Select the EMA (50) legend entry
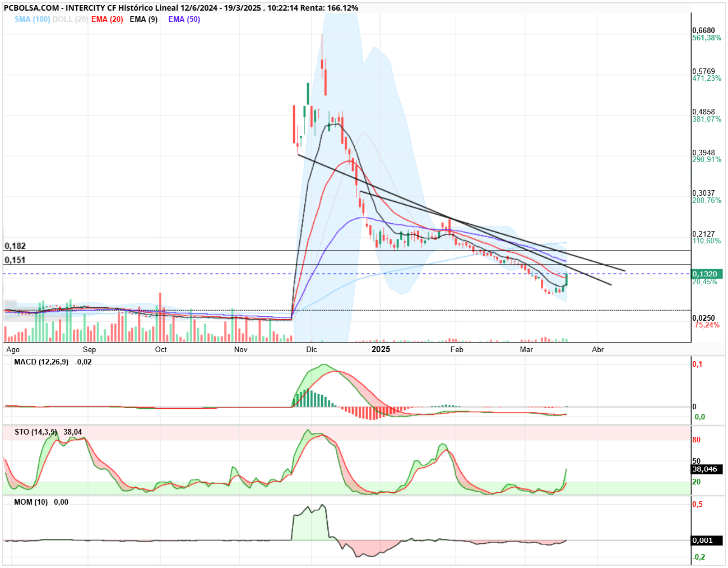Image resolution: width=728 pixels, height=568 pixels. point(184,19)
